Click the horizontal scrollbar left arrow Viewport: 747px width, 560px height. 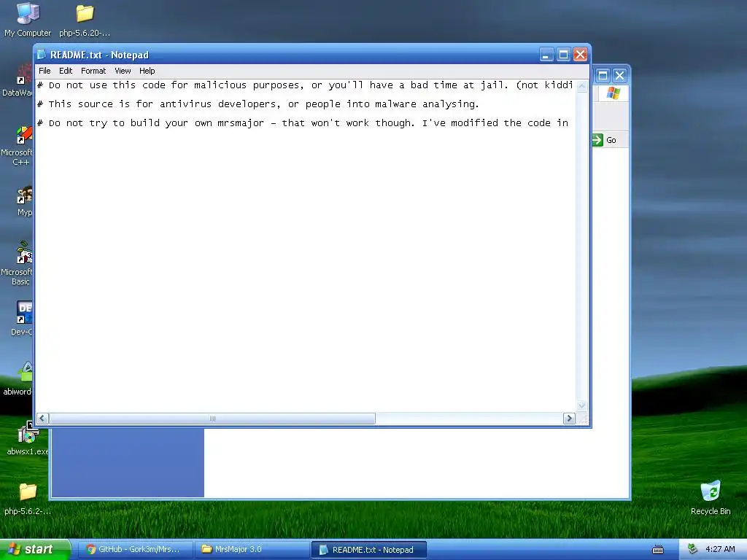coord(42,418)
